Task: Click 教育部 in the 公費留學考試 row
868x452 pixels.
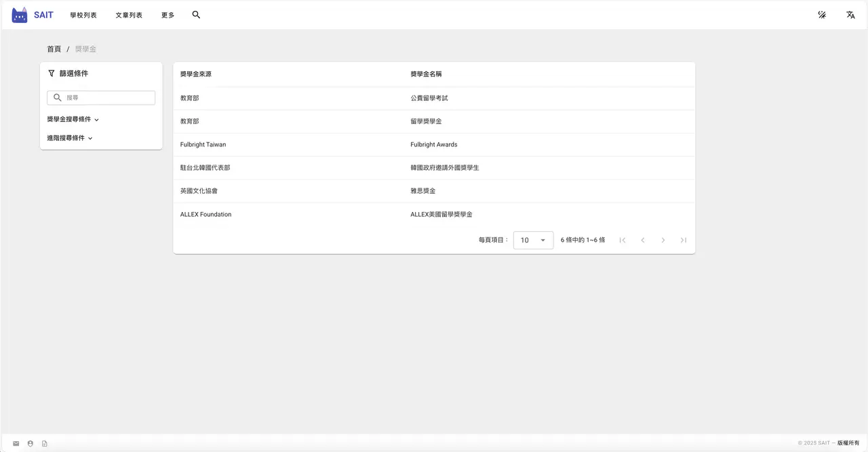Action: click(x=190, y=98)
